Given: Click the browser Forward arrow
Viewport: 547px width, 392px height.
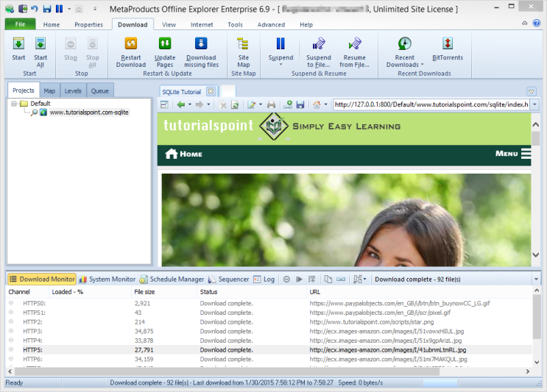Looking at the screenshot, I should (200, 104).
